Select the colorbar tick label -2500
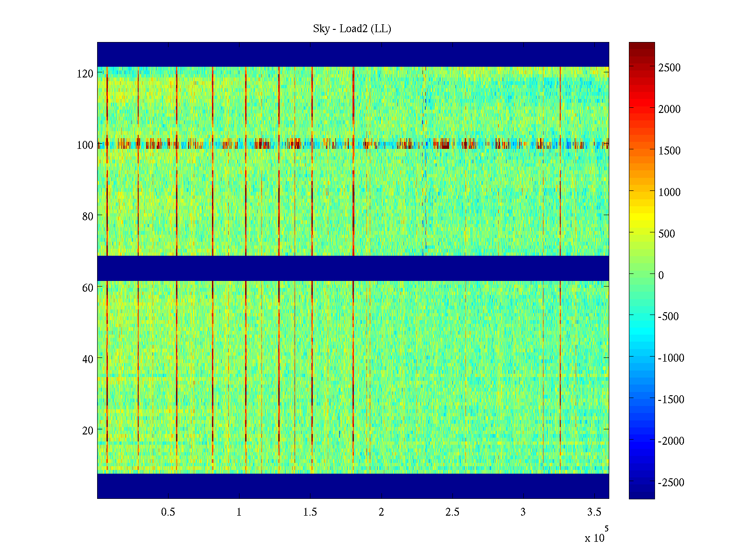Screen dimensions: 747x560 pyautogui.click(x=671, y=483)
